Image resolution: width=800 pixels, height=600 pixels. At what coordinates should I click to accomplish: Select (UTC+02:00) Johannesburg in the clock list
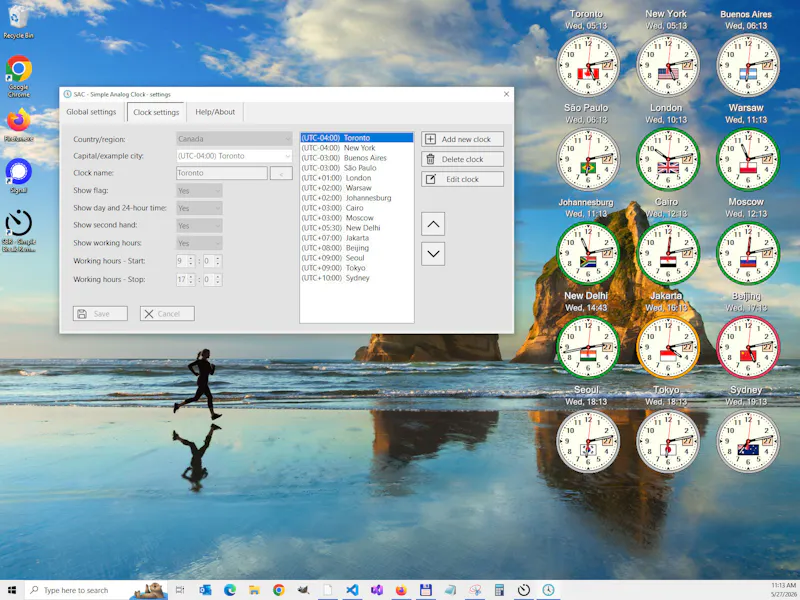357,198
